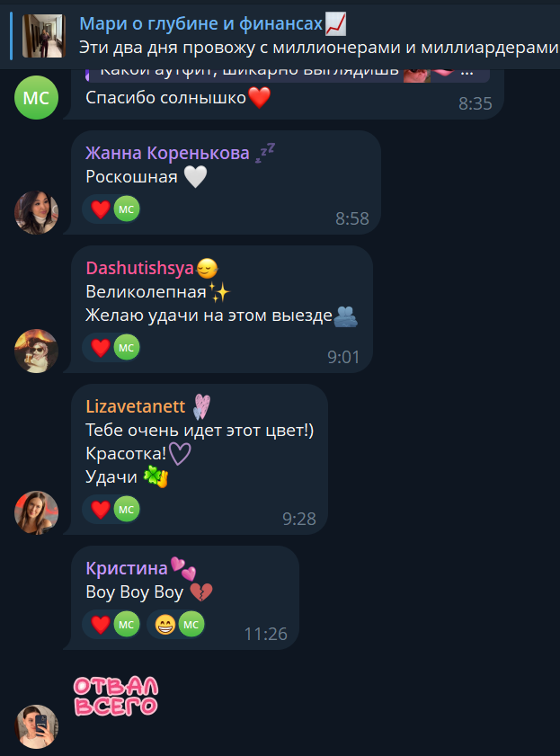Click the grinning face reaction on Кристина's message
Viewport: 560px width, 756px height.
[x=177, y=625]
